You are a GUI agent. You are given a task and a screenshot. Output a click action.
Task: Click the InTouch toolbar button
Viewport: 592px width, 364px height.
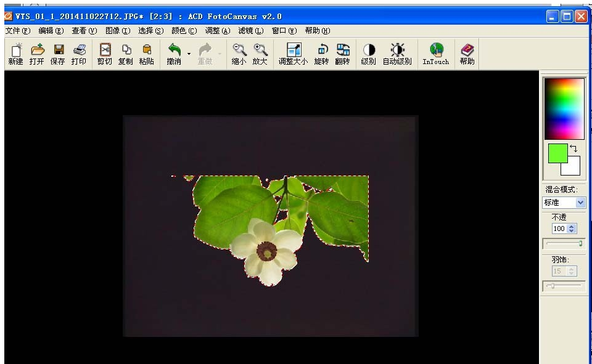pos(436,54)
